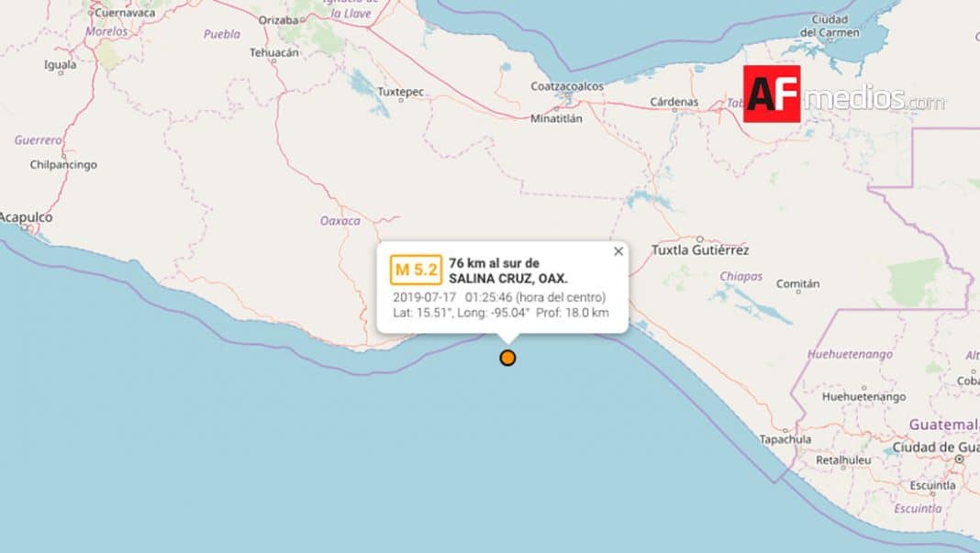Click the orange epicenter marker
980x553 pixels.
coord(507,358)
